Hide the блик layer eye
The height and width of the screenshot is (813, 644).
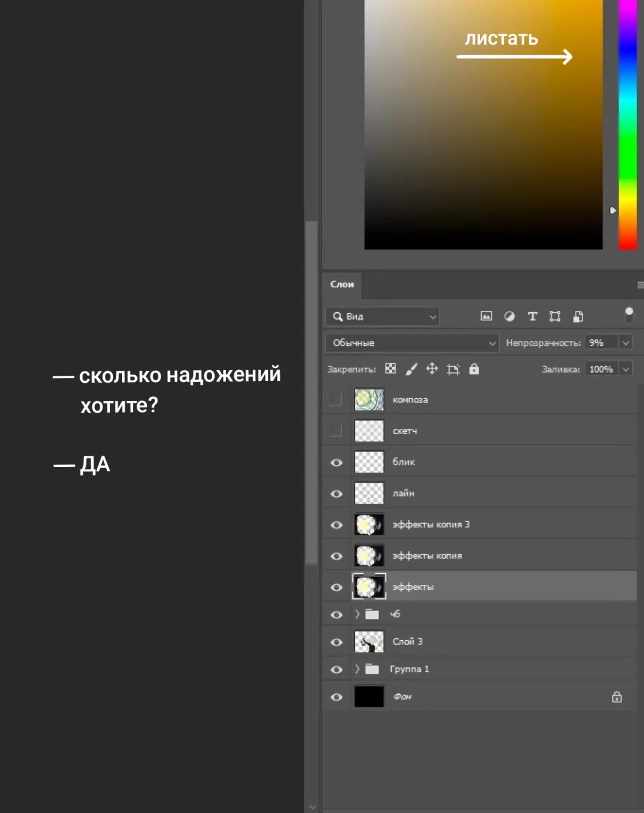[336, 462]
